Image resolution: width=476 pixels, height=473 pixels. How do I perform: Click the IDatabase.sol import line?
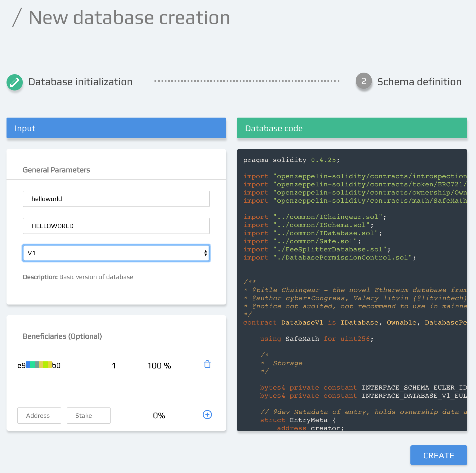tap(313, 233)
